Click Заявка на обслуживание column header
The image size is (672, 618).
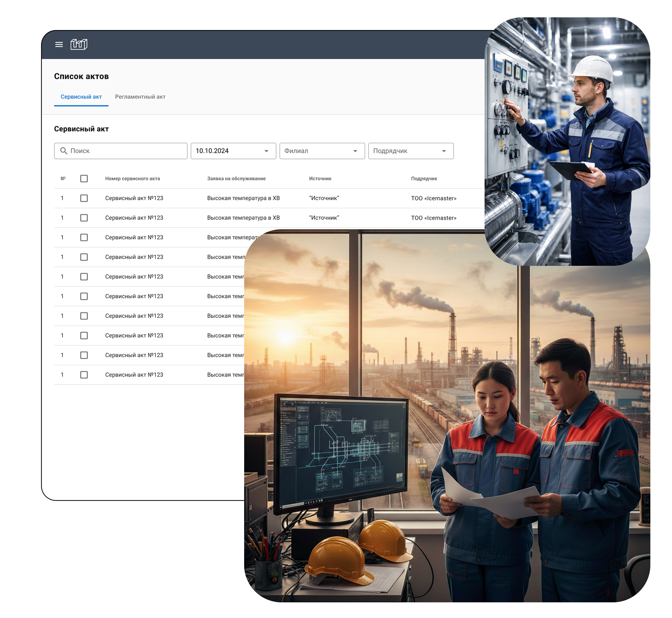[236, 179]
